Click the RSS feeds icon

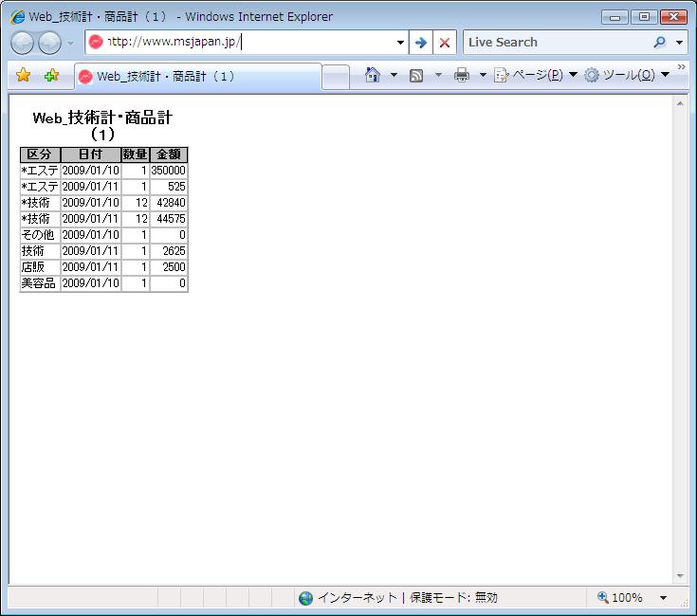click(x=416, y=75)
